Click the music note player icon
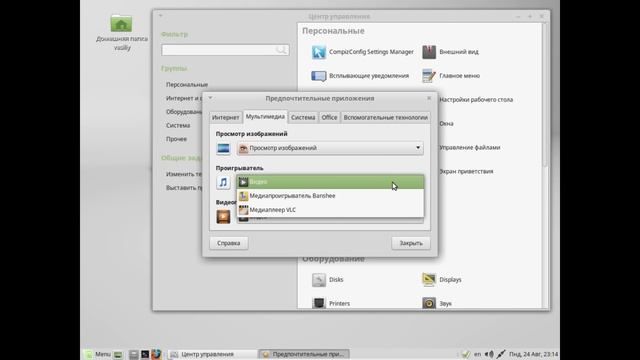This screenshot has width=640, height=360. [x=223, y=182]
